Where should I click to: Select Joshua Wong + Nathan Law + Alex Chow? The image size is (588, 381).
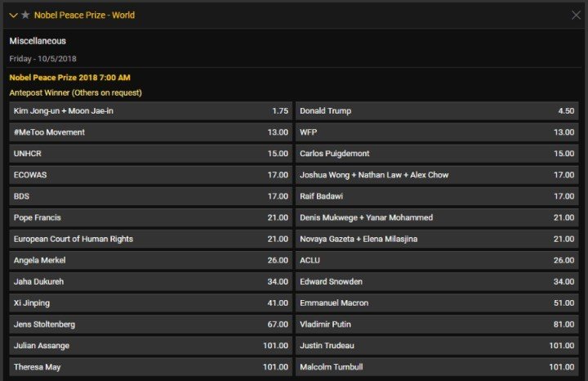[437, 175]
